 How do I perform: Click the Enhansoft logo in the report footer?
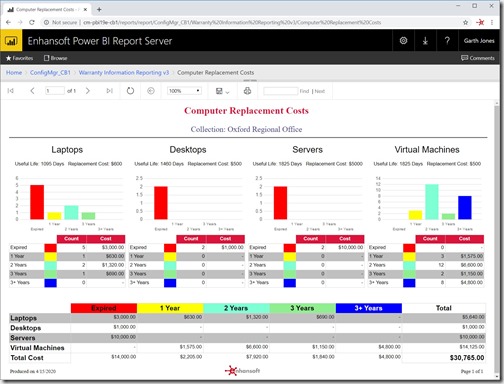242,370
